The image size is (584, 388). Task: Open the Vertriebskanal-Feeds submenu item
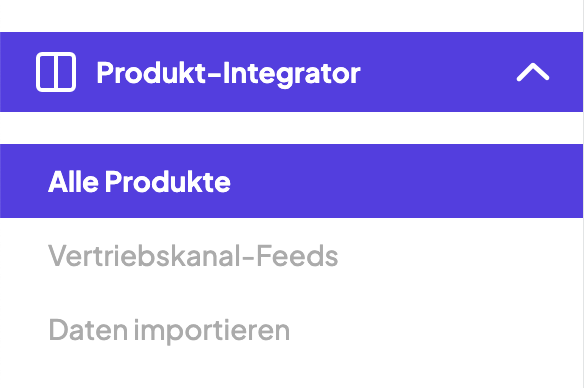click(x=193, y=256)
